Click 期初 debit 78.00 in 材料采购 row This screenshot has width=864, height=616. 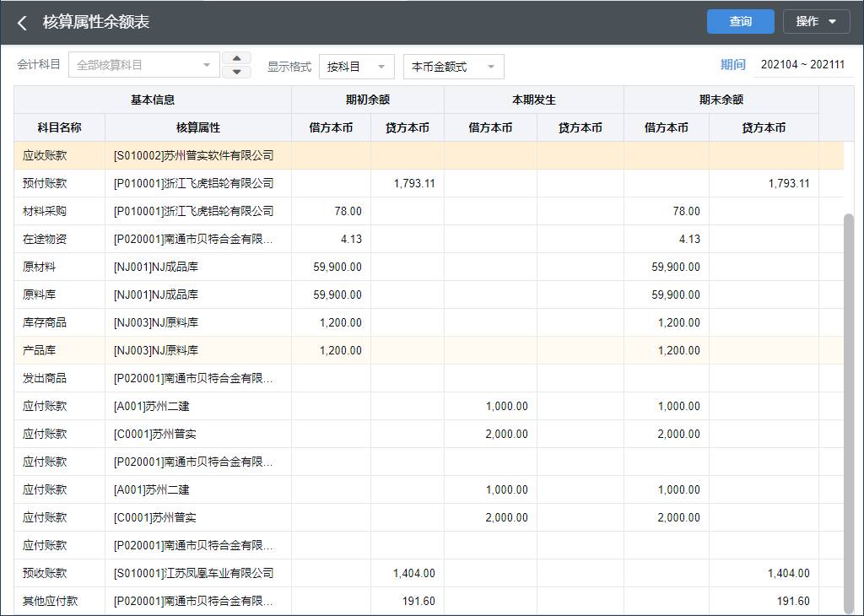[x=331, y=211]
